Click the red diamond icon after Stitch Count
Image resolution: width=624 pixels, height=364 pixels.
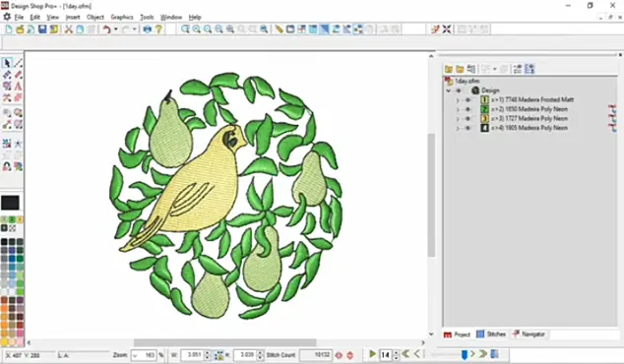pyautogui.click(x=349, y=355)
